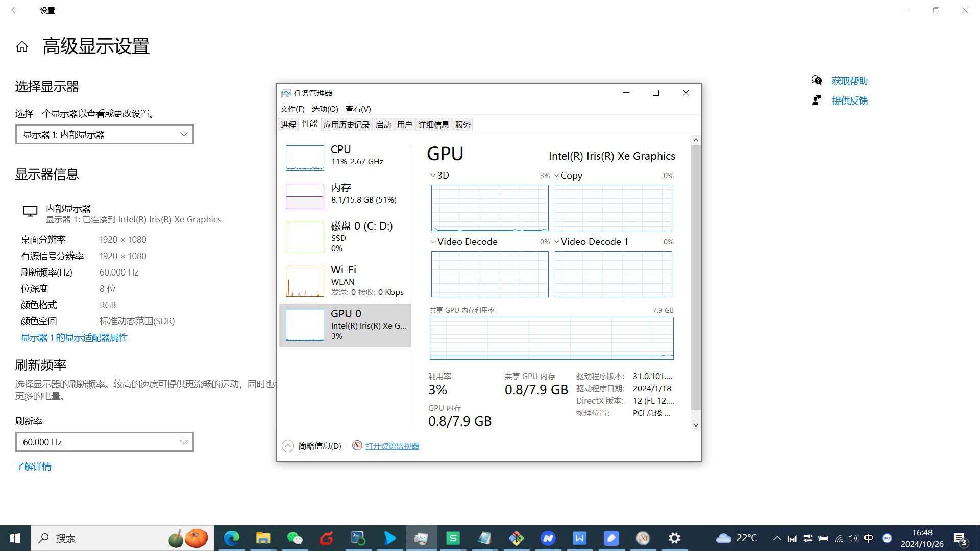Screen dimensions: 980x551
Task: Open the 查看(V) menu
Action: pyautogui.click(x=358, y=109)
